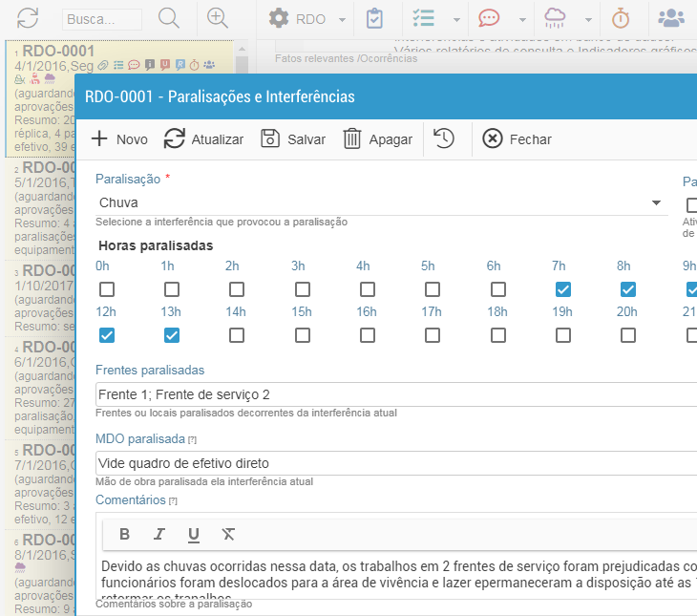This screenshot has width=697, height=616.
Task: Expand the Paralisação Chuva dropdown
Action: point(656,202)
